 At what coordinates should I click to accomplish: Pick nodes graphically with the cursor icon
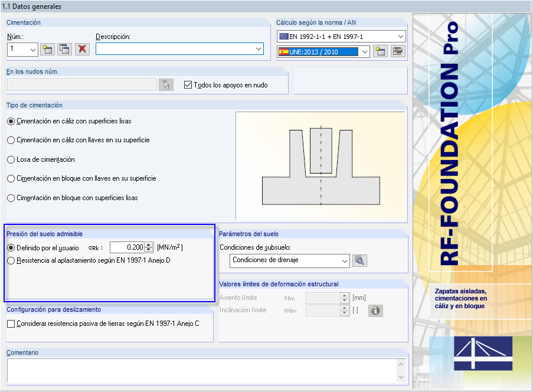tap(166, 84)
